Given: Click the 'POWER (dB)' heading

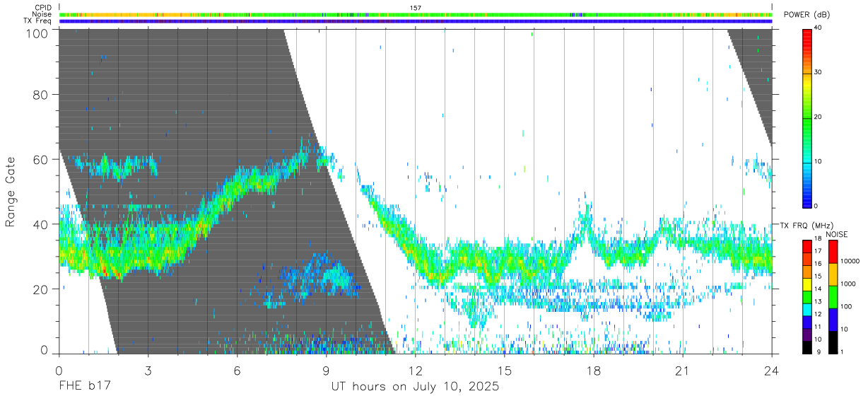Looking at the screenshot, I should point(807,14).
